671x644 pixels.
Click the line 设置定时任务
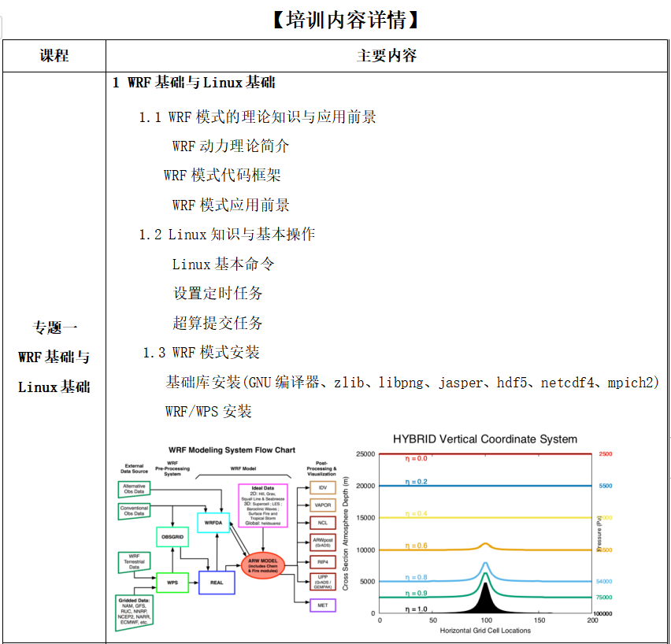click(x=217, y=293)
